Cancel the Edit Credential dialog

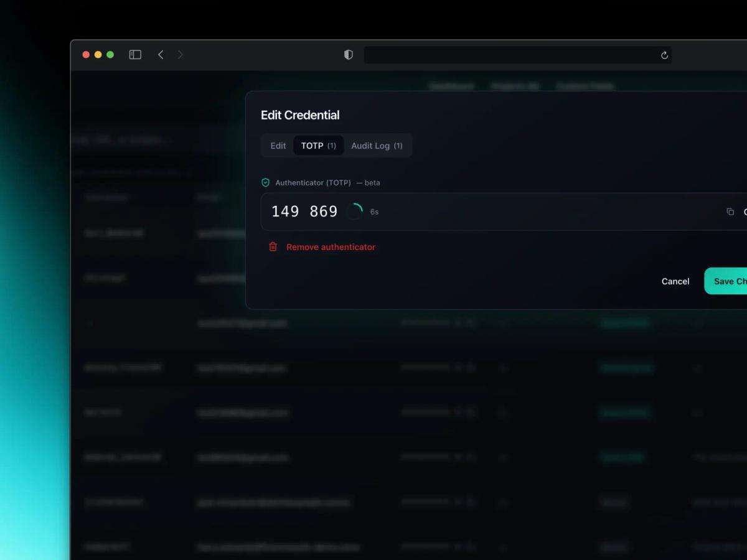pyautogui.click(x=675, y=281)
